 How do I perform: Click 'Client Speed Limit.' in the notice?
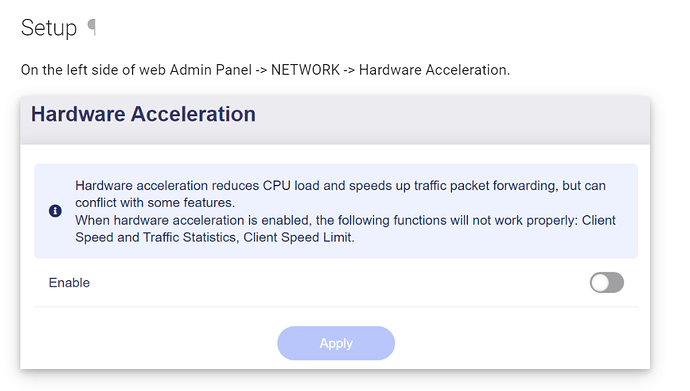point(299,238)
